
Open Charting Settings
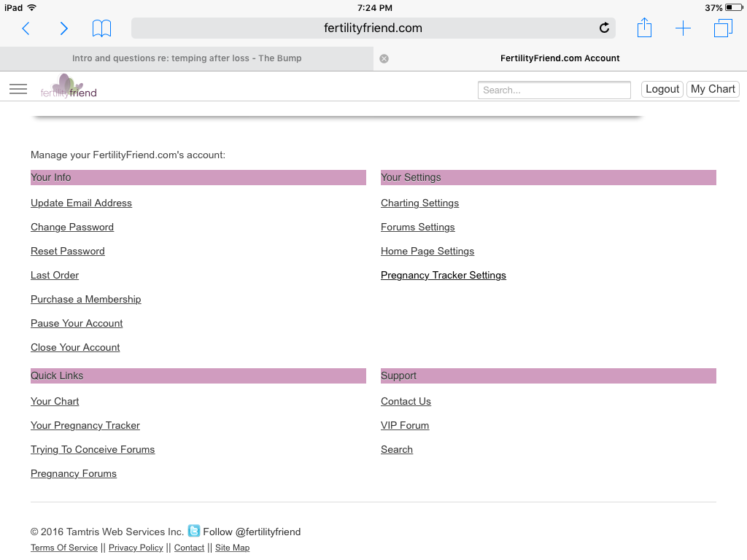click(x=419, y=203)
